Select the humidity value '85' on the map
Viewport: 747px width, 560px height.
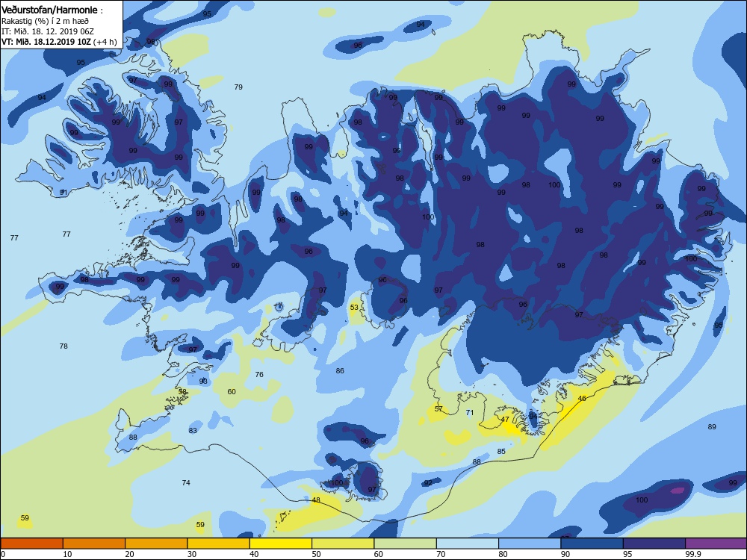pyautogui.click(x=501, y=452)
